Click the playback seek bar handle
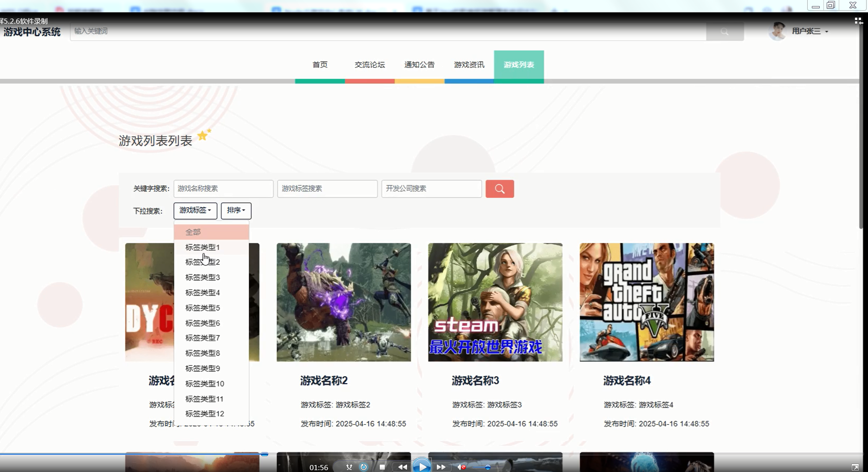This screenshot has height=472, width=868. coord(265,454)
